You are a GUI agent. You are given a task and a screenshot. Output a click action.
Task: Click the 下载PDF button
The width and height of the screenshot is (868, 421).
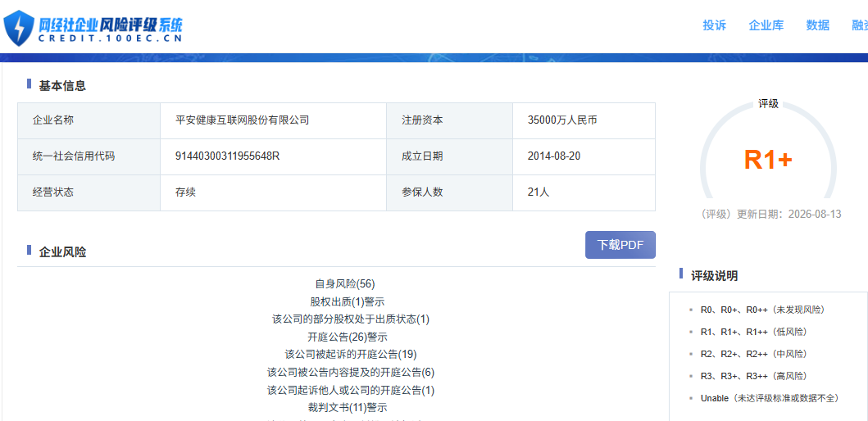coord(620,245)
